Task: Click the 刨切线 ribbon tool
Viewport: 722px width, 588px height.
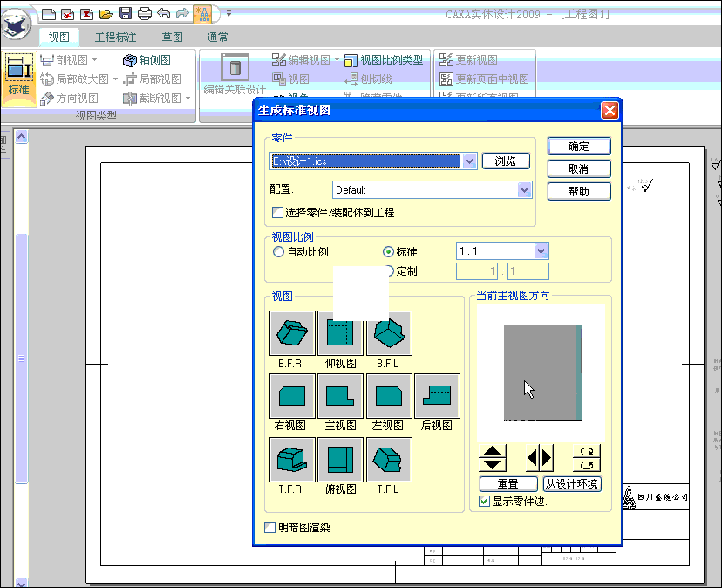Action: click(368, 79)
